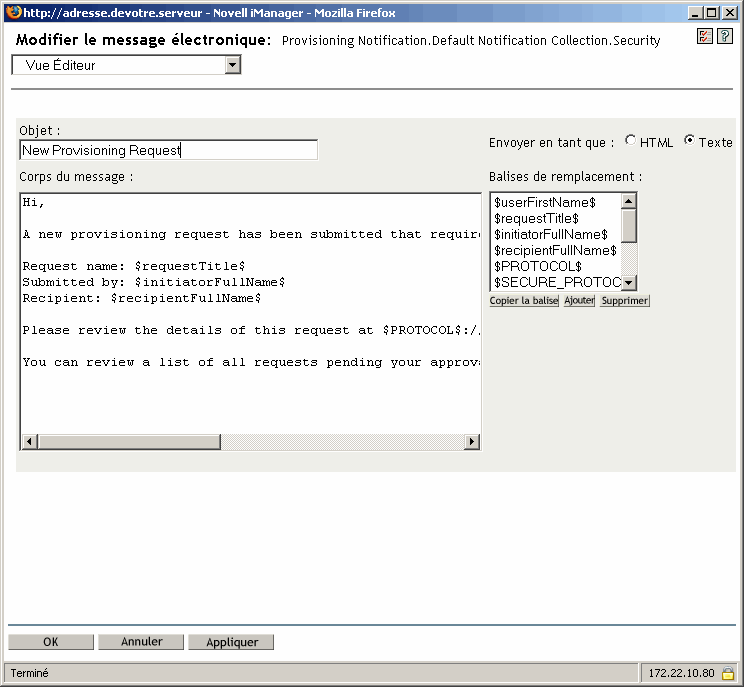Screen dimensions: 744x687
Task: Click the Firefox logo in title bar
Action: 14,12
